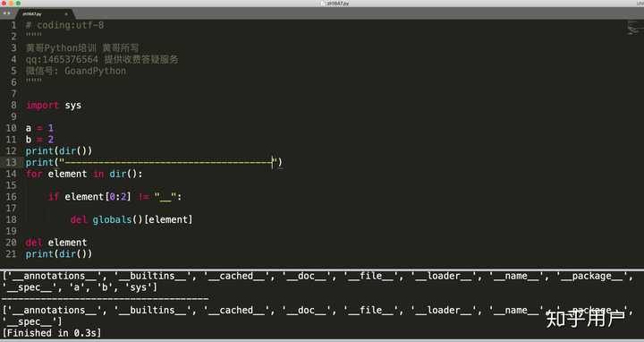The height and width of the screenshot is (342, 644).
Task: Click the minimap preview in the editor corner
Action: 634,28
